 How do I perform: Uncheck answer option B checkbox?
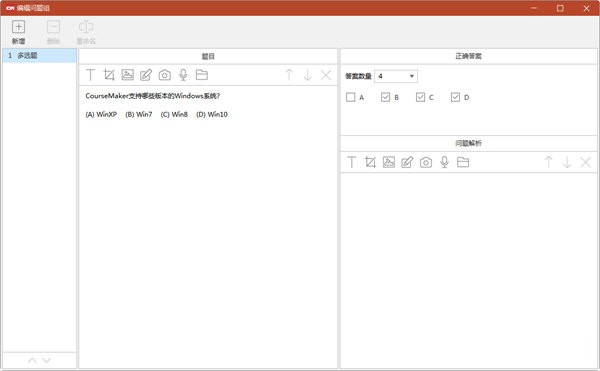pos(385,97)
